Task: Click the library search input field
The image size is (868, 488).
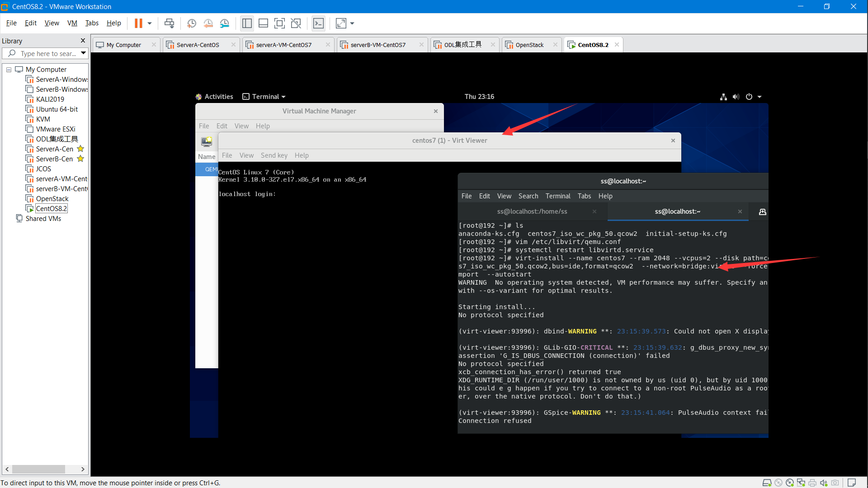Action: [x=48, y=53]
